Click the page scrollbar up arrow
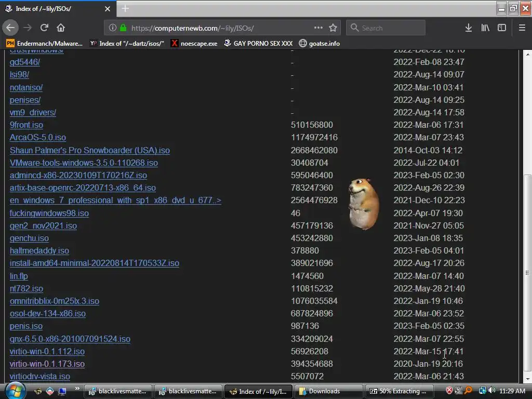This screenshot has width=532, height=399. (527, 54)
